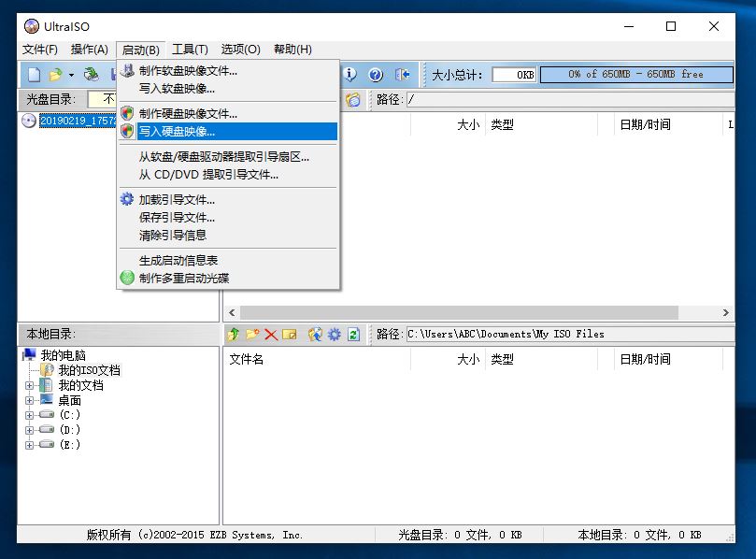This screenshot has height=559, width=756.
Task: Choose 制作硬盘映像文件... menu entry
Action: coord(229,113)
